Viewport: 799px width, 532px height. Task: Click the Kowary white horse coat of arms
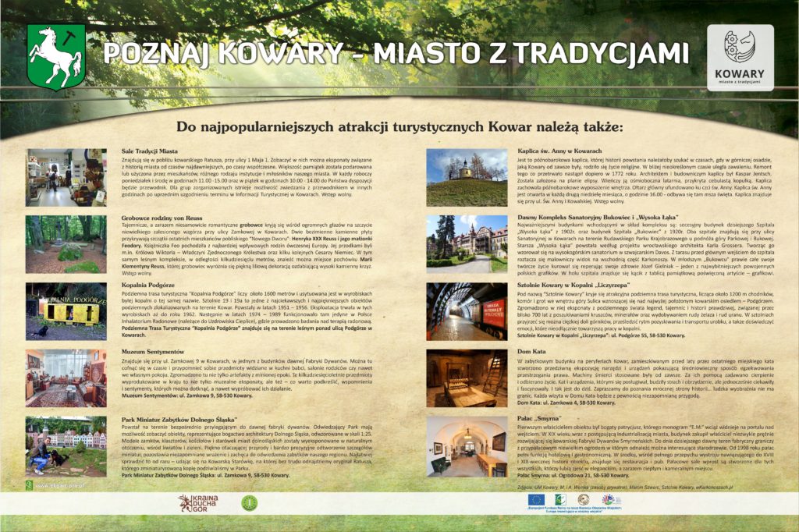pyautogui.click(x=55, y=56)
